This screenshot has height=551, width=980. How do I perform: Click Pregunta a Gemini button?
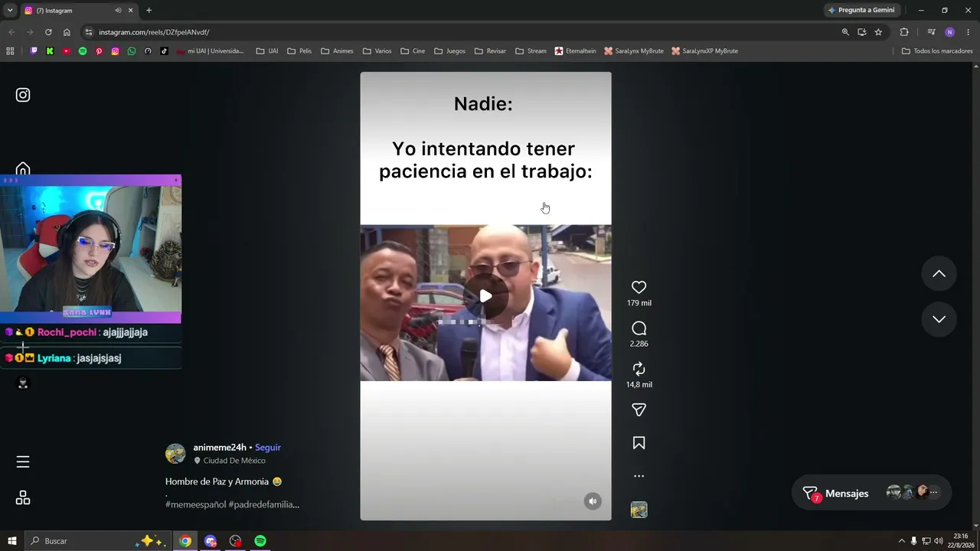861,10
